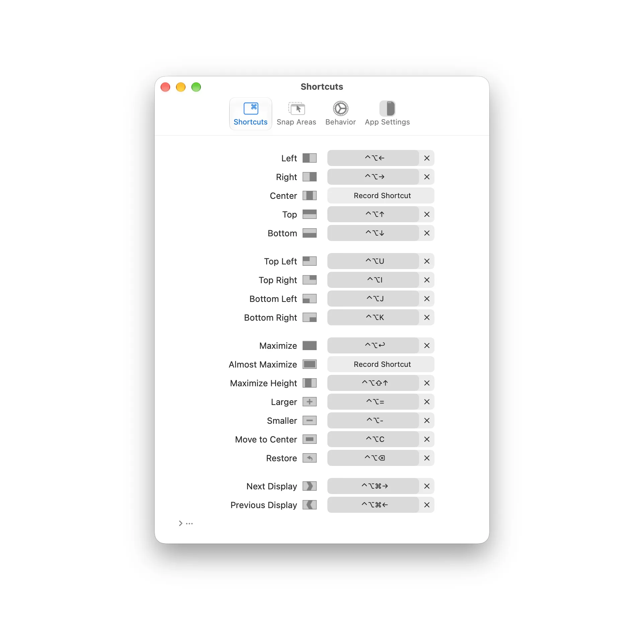Edit the Maximize shortcut field

coord(373,345)
